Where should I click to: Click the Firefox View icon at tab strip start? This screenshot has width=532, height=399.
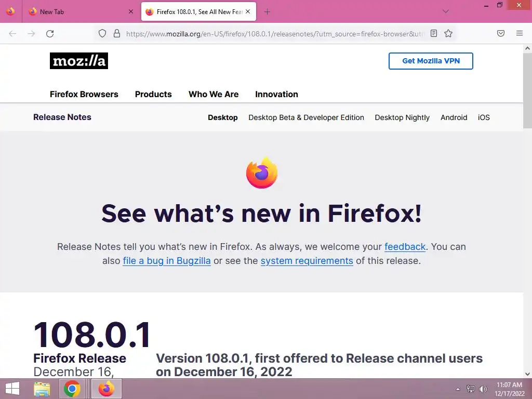click(x=10, y=11)
